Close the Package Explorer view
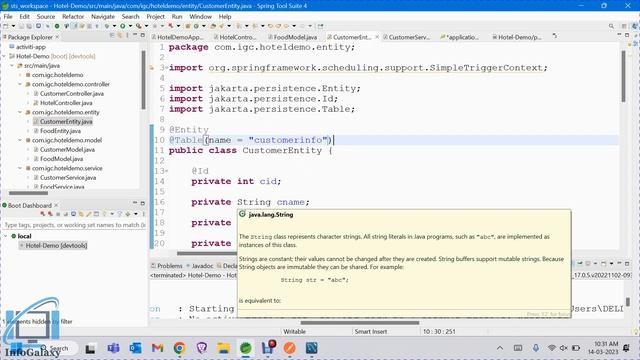This screenshot has height=360, width=640. (x=57, y=37)
